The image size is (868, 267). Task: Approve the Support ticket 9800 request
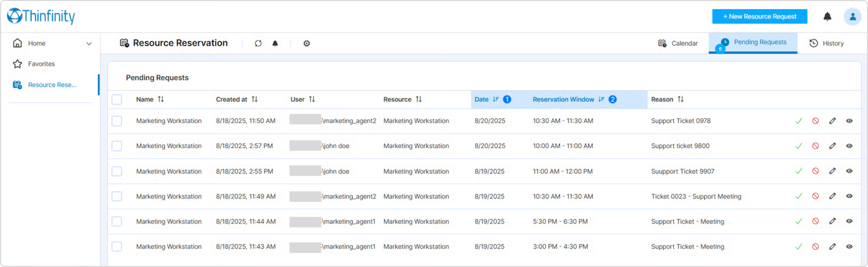pyautogui.click(x=799, y=146)
